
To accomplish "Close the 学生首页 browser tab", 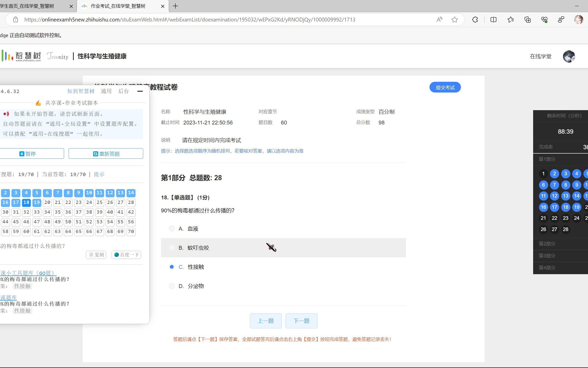I will point(71,6).
